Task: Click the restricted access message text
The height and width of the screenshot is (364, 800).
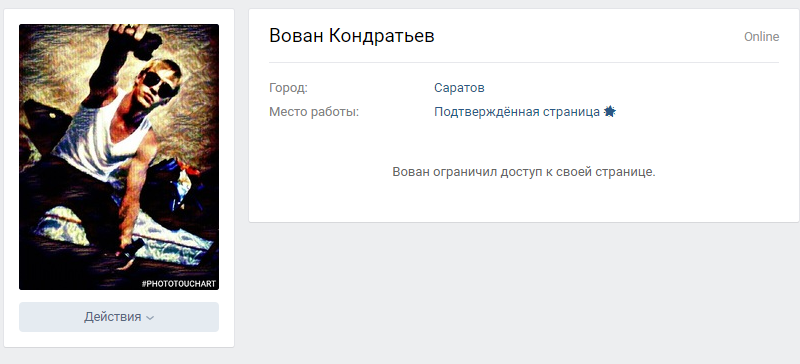Action: click(x=523, y=172)
